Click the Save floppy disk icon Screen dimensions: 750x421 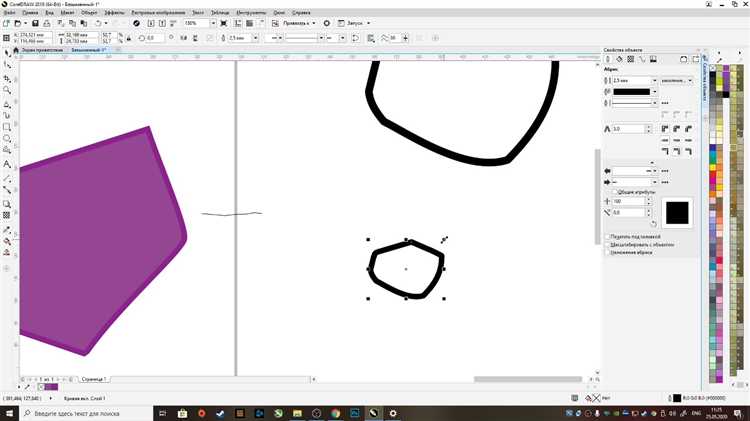[35, 23]
